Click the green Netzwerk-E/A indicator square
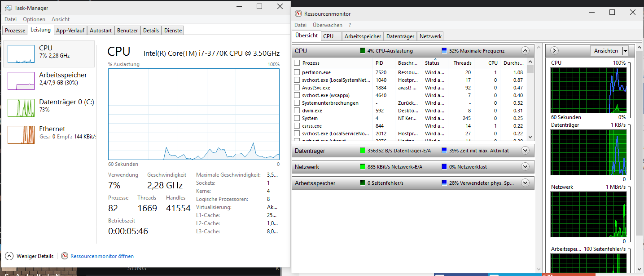The height and width of the screenshot is (276, 644). pyautogui.click(x=363, y=167)
